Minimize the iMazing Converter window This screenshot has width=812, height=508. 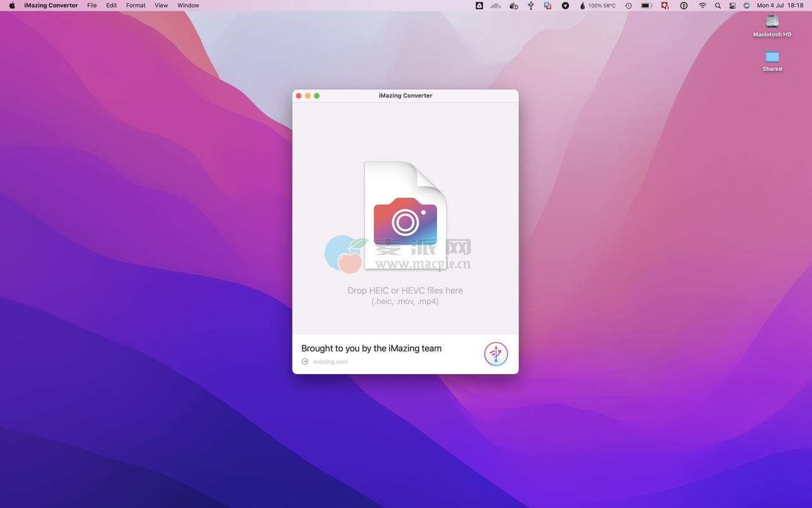click(x=307, y=96)
